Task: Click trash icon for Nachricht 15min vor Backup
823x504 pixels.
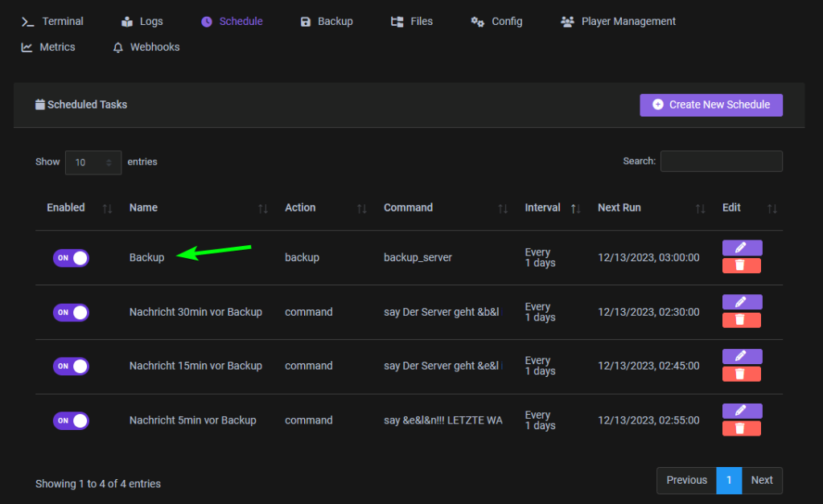Action: [x=742, y=375]
